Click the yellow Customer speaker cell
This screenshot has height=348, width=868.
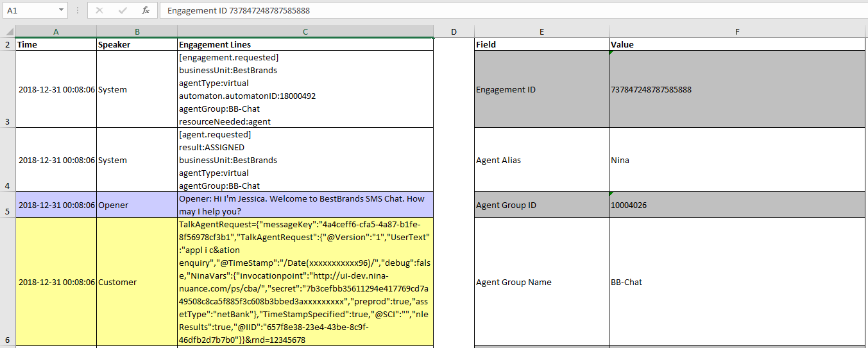pyautogui.click(x=137, y=283)
